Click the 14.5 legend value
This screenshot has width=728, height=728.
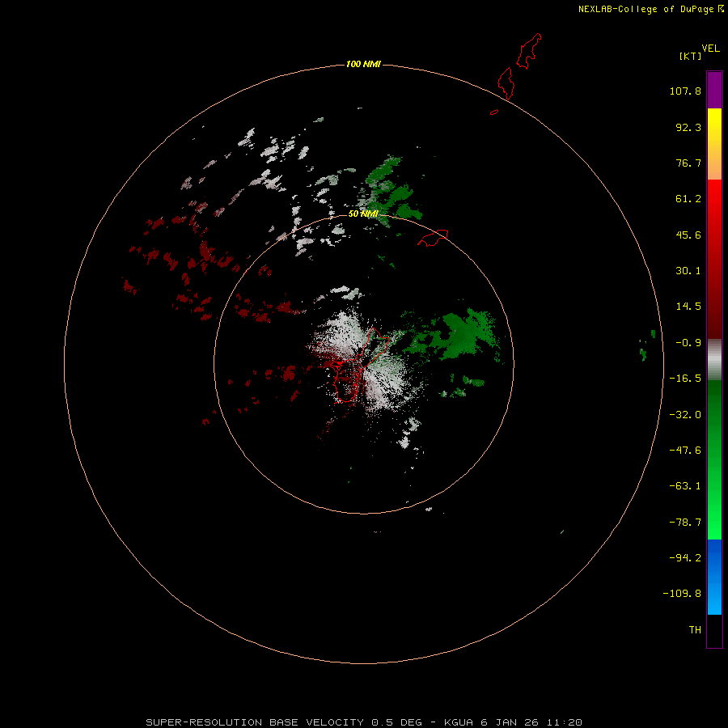pyautogui.click(x=688, y=307)
